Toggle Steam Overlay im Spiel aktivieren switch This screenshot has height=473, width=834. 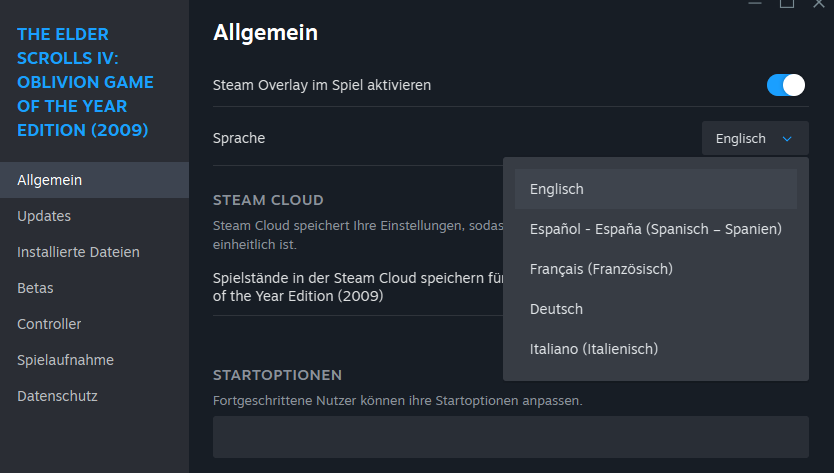tap(786, 85)
